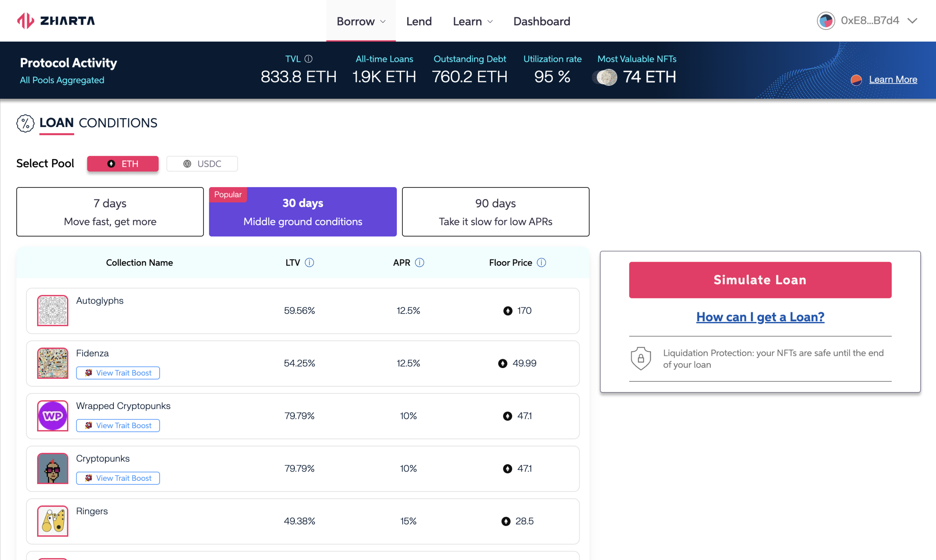Click the Simulate Loan button
Screen dimensions: 936x560
(x=760, y=280)
